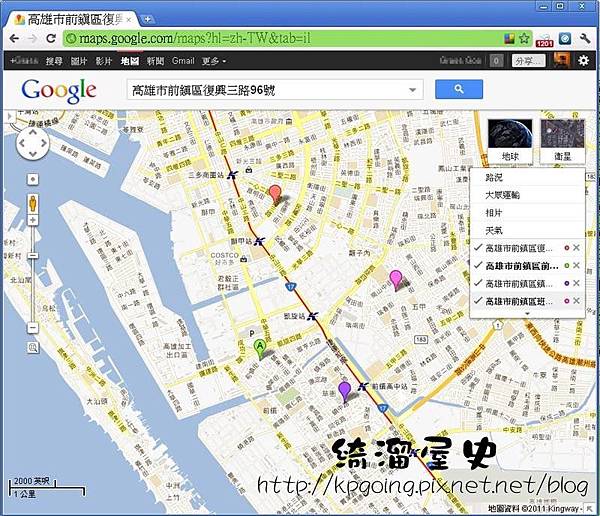Viewport: 600px width, 516px height.
Task: Zoom out with the minus button
Action: [x=33, y=328]
